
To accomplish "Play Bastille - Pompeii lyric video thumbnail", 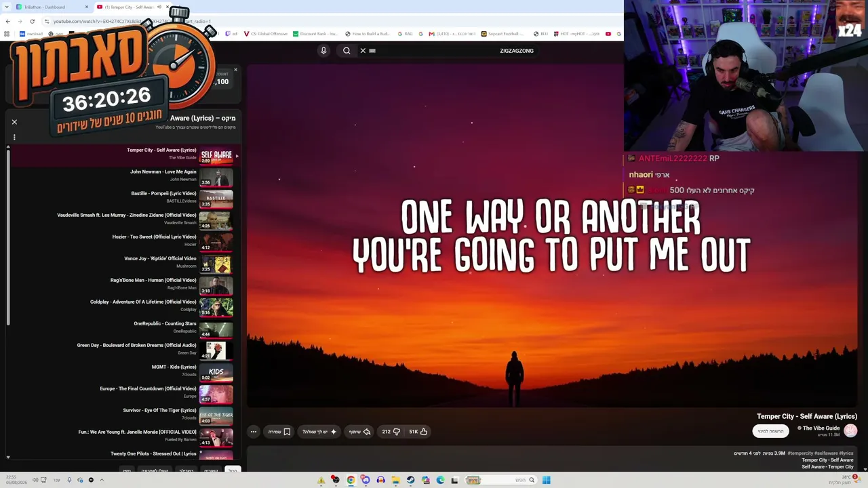I will [216, 199].
